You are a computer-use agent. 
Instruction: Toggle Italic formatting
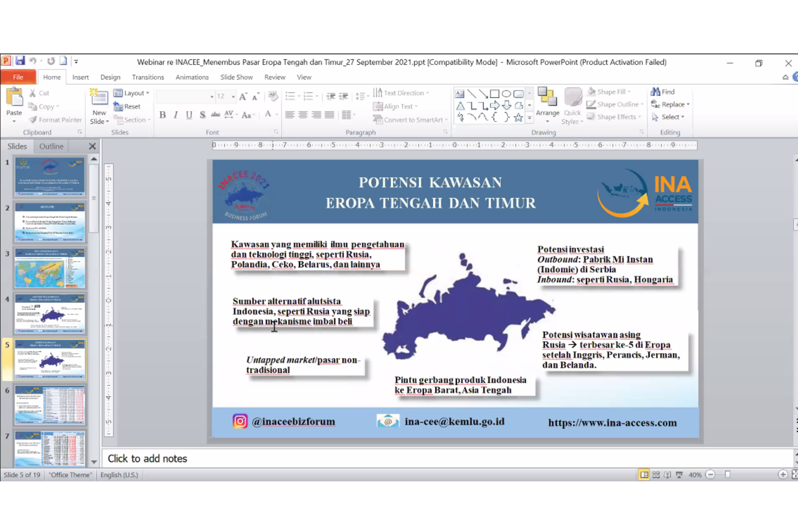click(176, 115)
